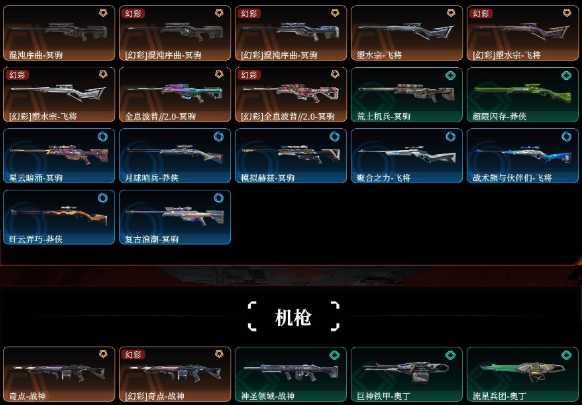The height and width of the screenshot is (405, 582).
Task: Choose the 聚合之力-飞将 skin card
Action: click(407, 156)
